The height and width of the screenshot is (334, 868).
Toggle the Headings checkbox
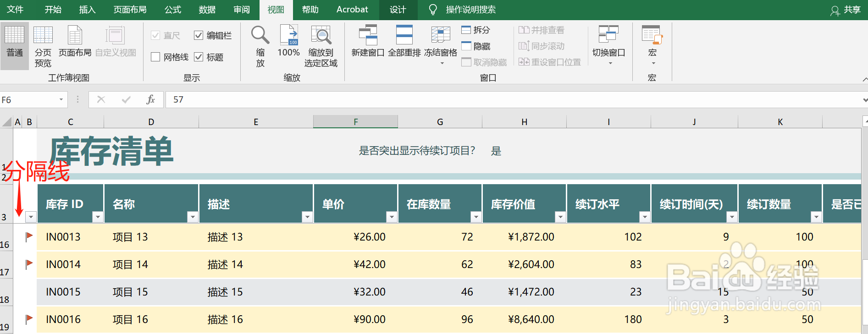pyautogui.click(x=199, y=57)
